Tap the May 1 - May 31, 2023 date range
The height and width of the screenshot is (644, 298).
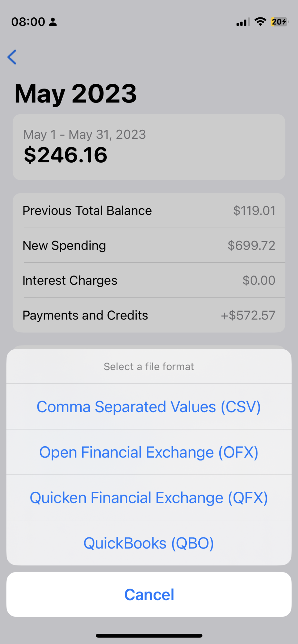point(85,135)
